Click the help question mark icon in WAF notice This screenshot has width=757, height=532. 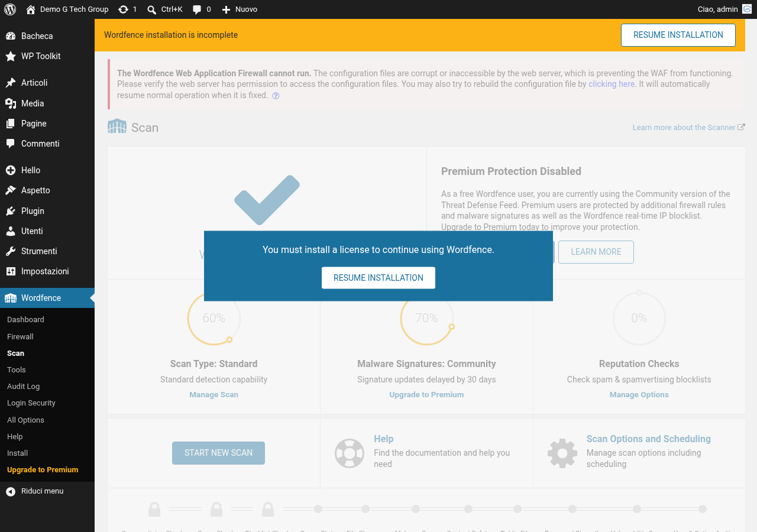[276, 96]
